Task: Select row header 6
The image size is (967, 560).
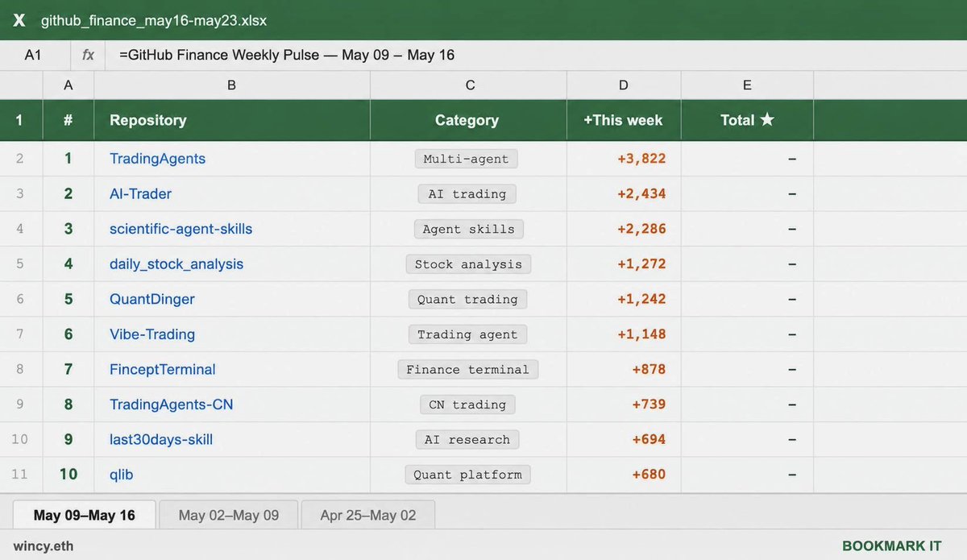Action: 20,299
